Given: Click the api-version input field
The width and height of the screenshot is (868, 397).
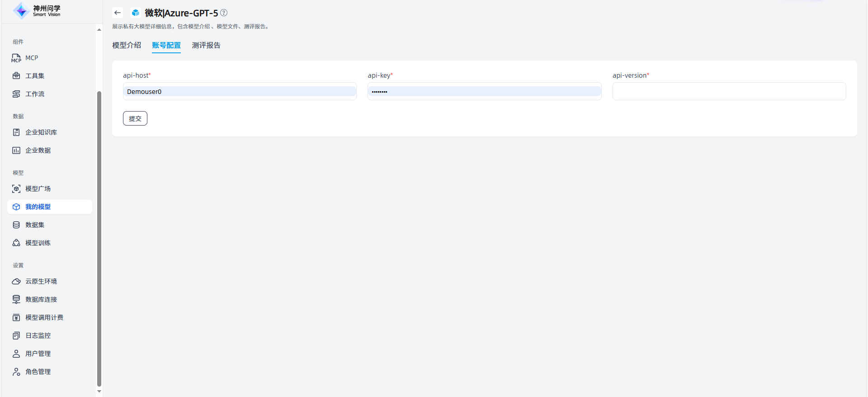Looking at the screenshot, I should [x=729, y=91].
